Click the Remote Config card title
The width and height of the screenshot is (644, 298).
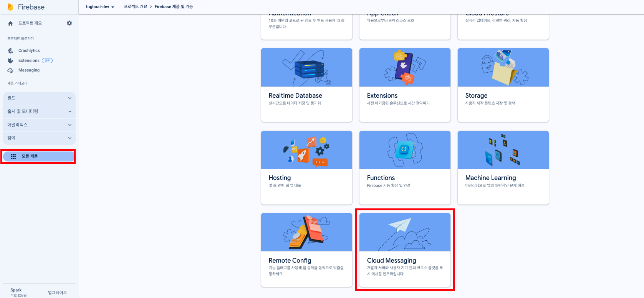tap(290, 260)
